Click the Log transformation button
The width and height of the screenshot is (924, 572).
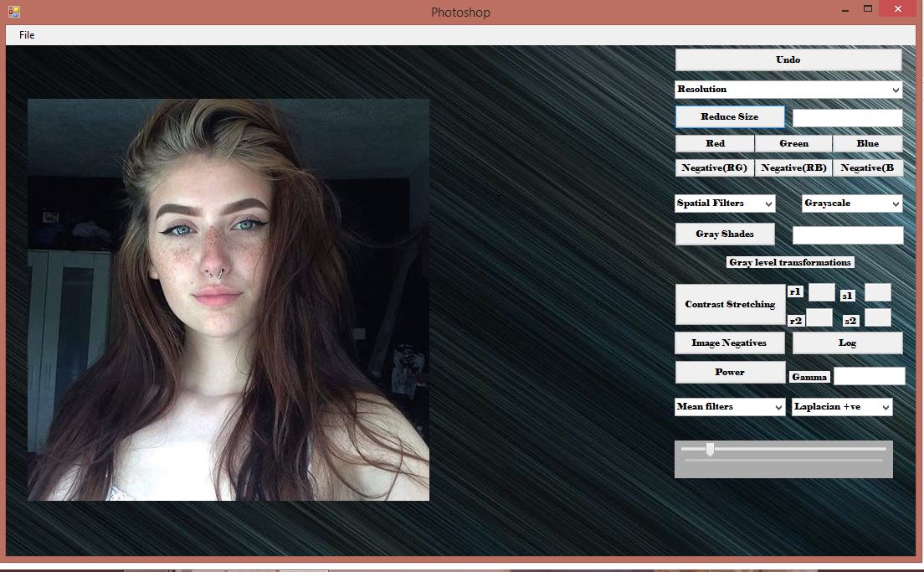tap(846, 343)
